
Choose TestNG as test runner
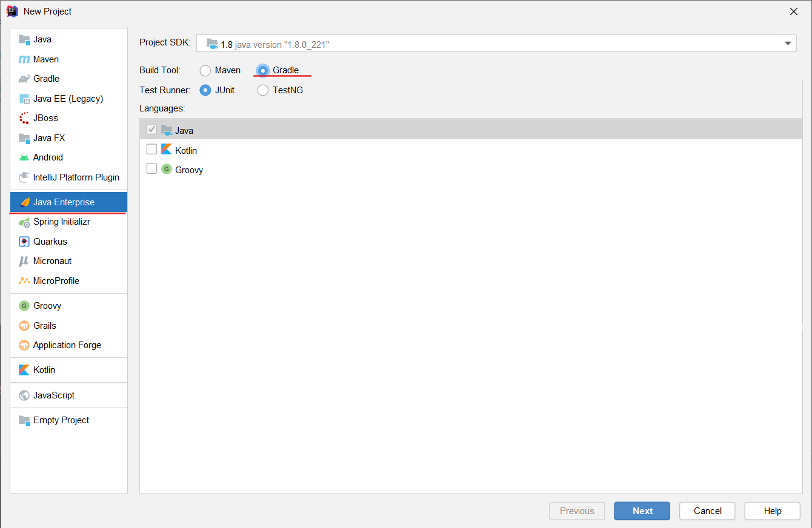point(263,90)
